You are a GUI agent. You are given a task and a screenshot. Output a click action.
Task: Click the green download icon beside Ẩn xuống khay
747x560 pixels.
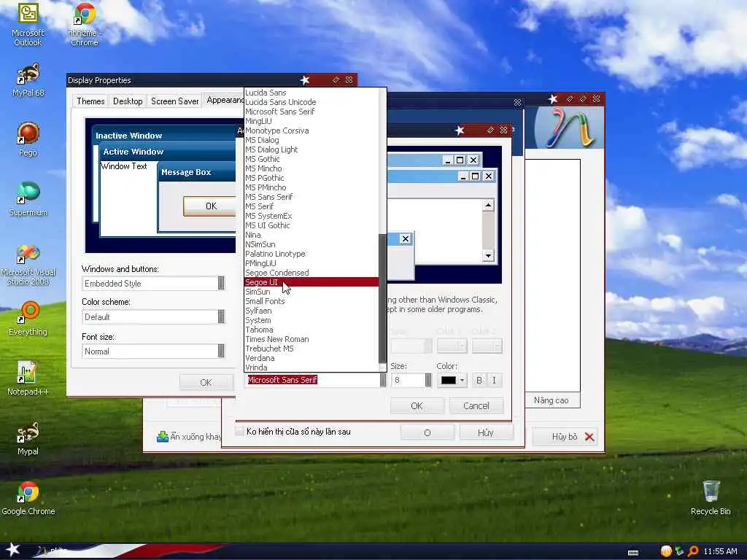point(163,437)
